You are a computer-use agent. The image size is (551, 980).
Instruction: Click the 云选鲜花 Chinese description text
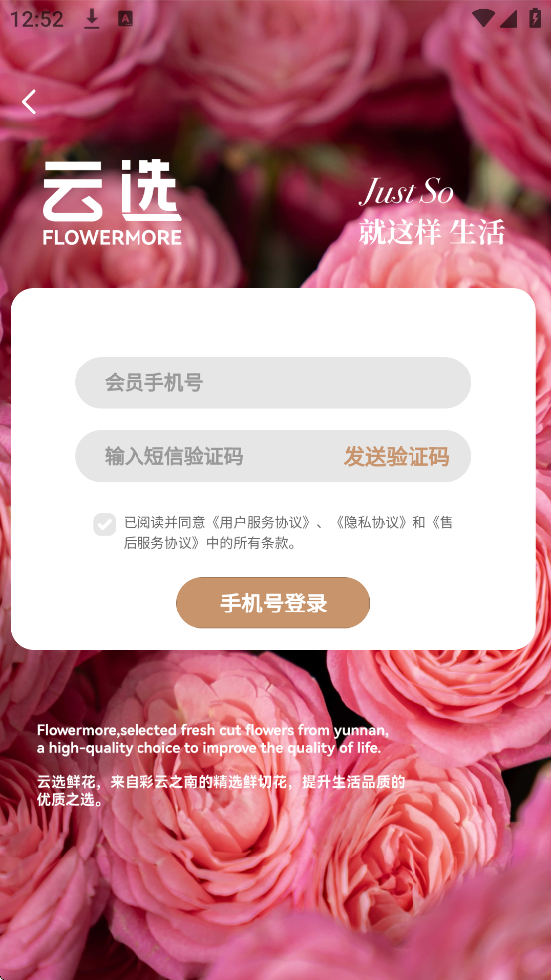(x=220, y=790)
